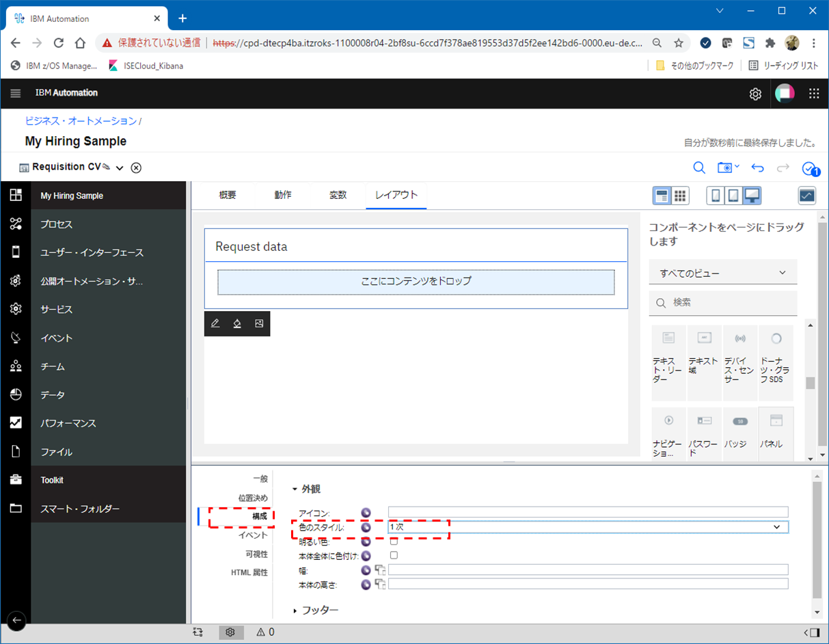Viewport: 829px width, 644px height.
Task: Click the validation check icon with badge
Action: [x=811, y=169]
